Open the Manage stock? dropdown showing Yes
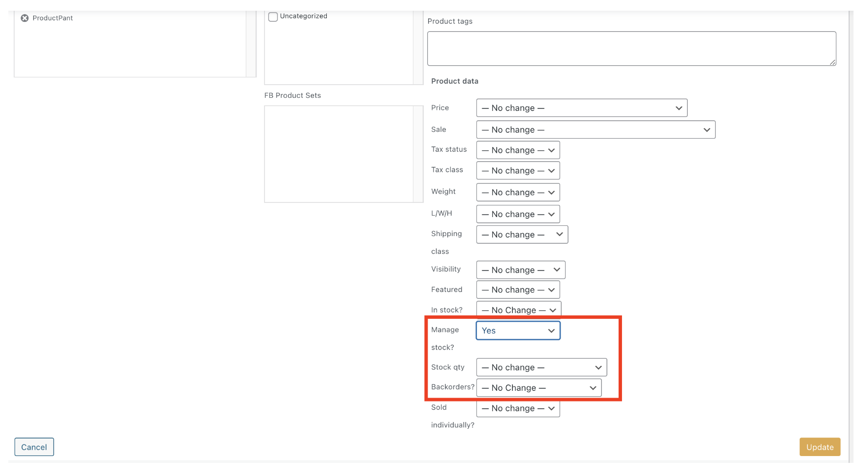 click(x=518, y=331)
